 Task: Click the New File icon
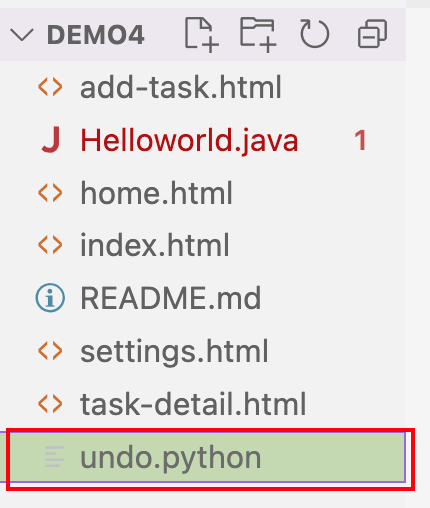(x=201, y=35)
